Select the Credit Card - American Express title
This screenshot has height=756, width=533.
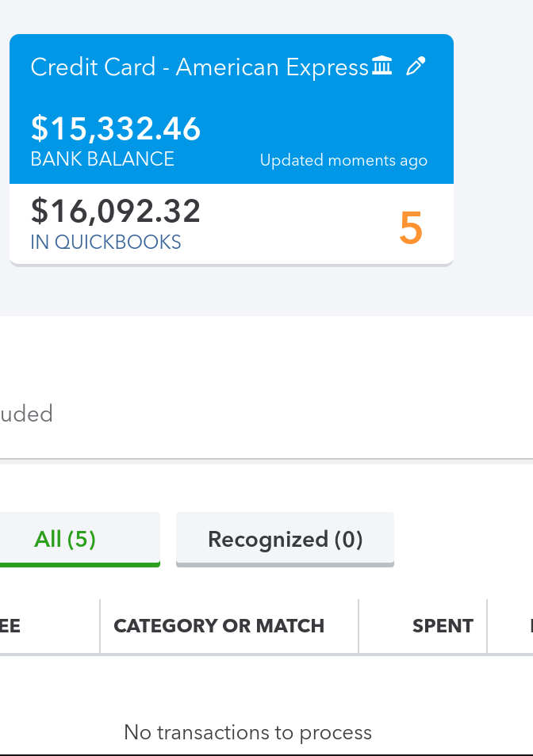(x=199, y=67)
